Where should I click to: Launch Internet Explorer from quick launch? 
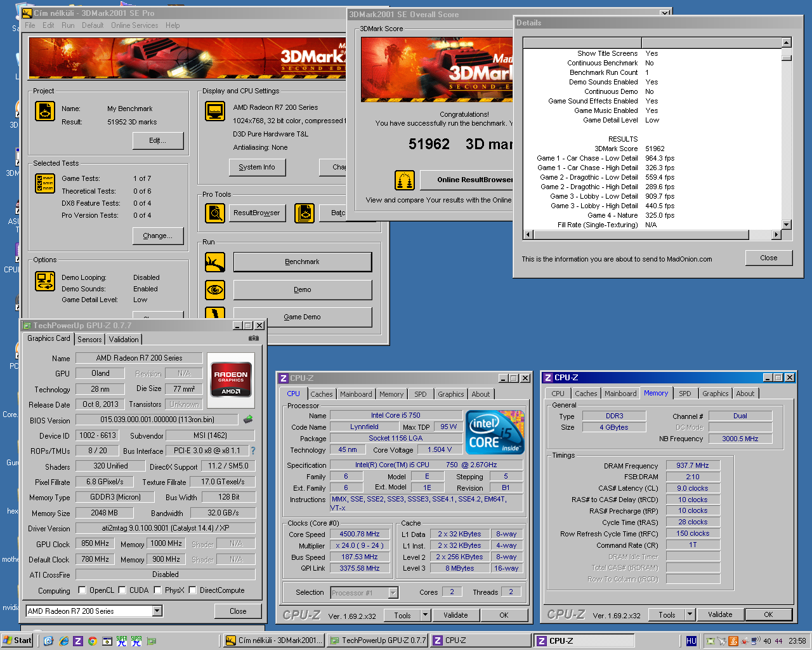63,641
